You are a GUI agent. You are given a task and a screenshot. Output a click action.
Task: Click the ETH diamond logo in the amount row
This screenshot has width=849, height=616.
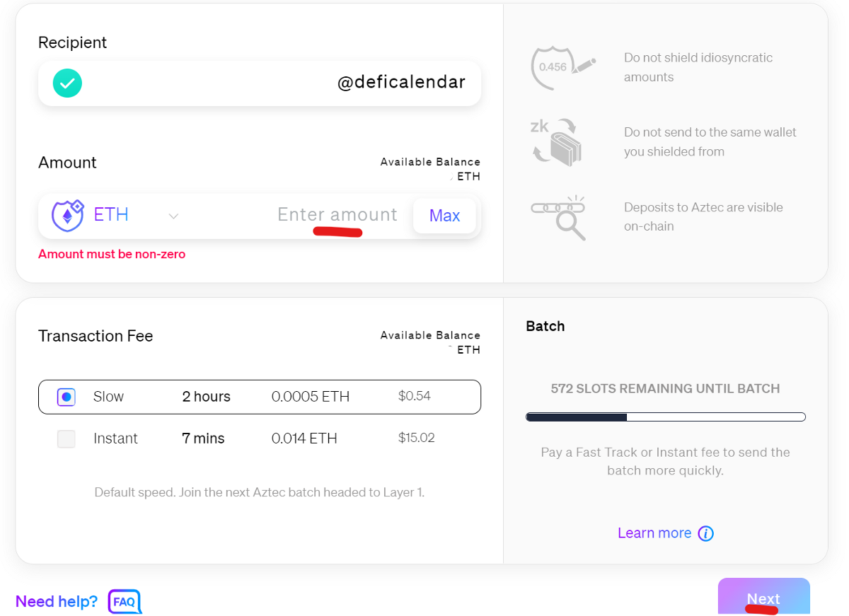click(x=67, y=214)
